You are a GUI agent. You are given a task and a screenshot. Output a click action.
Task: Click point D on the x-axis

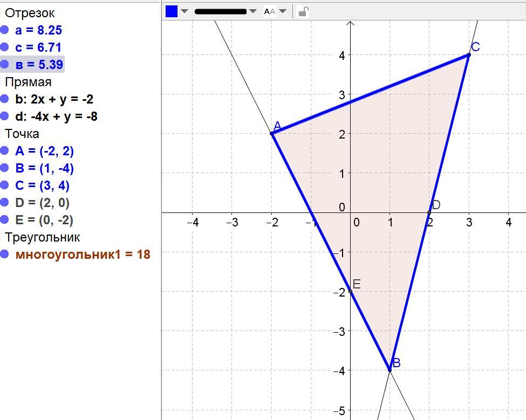coord(429,212)
